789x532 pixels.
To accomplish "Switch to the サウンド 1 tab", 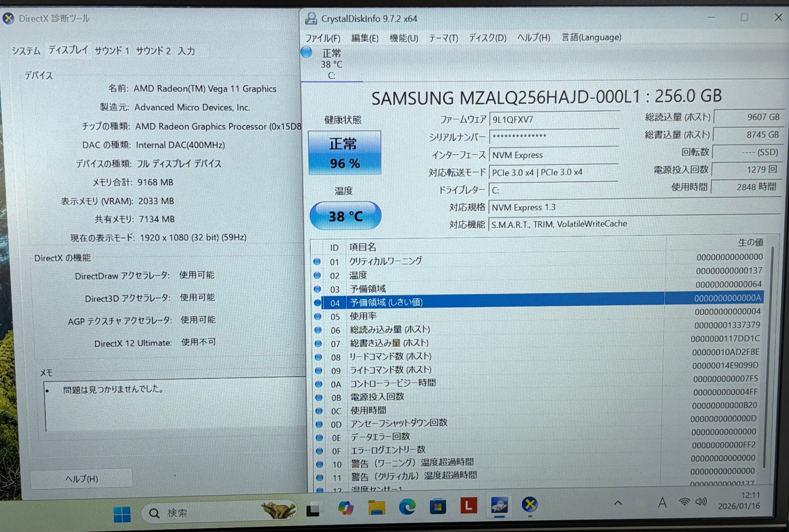I will point(112,51).
